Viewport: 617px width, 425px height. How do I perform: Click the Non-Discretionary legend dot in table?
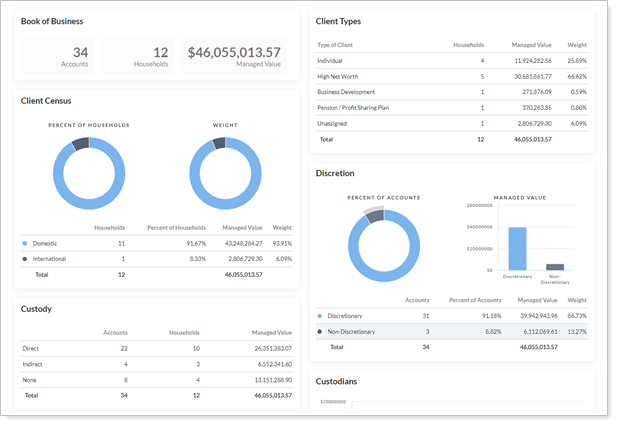(319, 331)
